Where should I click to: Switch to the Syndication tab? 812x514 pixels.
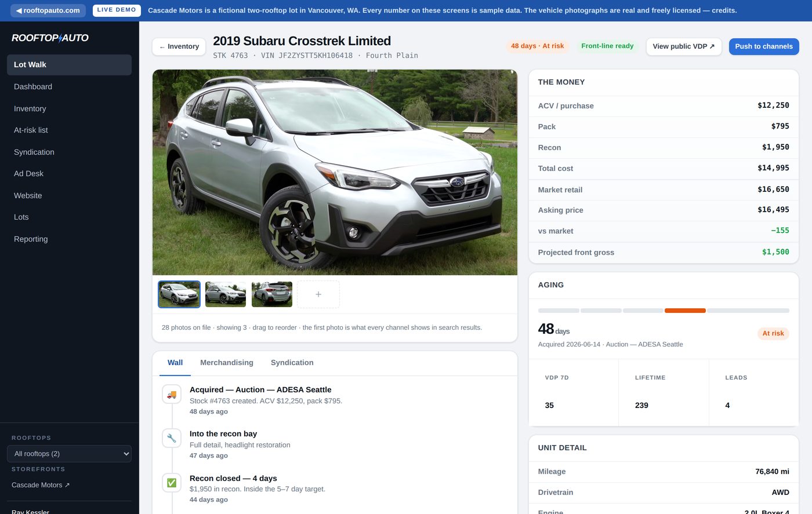pos(292,363)
